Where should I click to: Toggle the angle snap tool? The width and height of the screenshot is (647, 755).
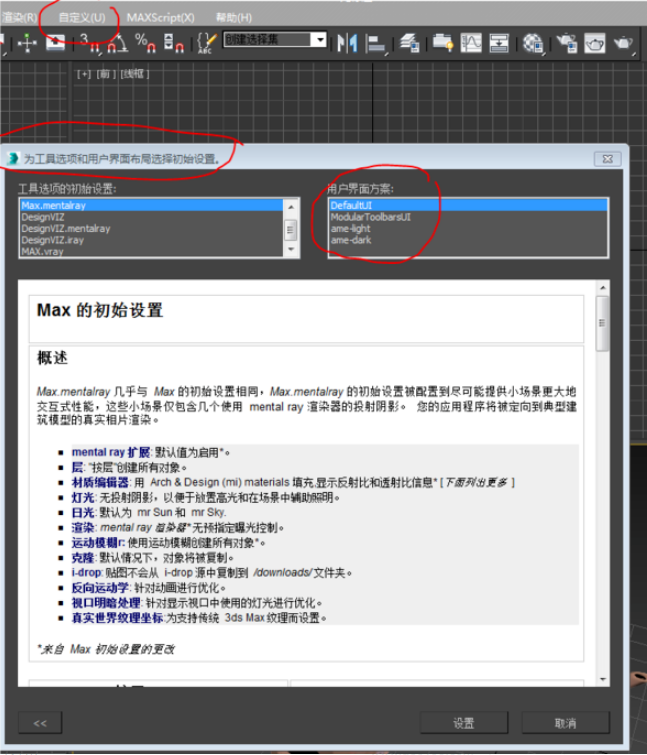(x=117, y=43)
